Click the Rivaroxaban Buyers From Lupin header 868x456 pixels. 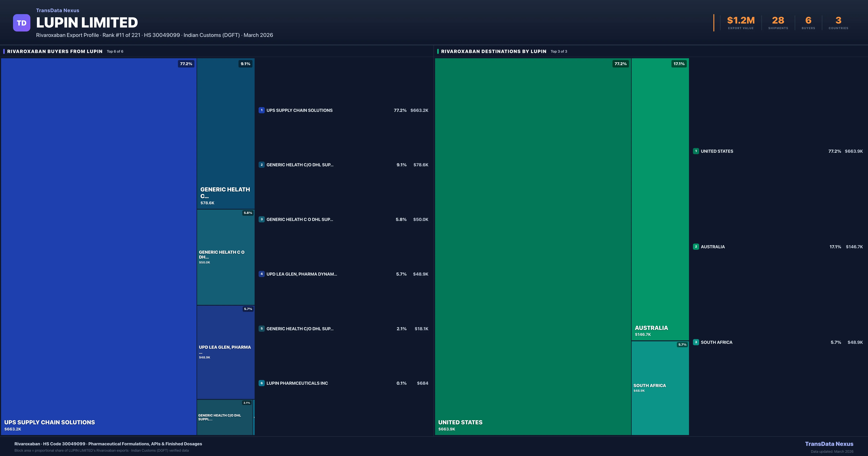click(55, 51)
